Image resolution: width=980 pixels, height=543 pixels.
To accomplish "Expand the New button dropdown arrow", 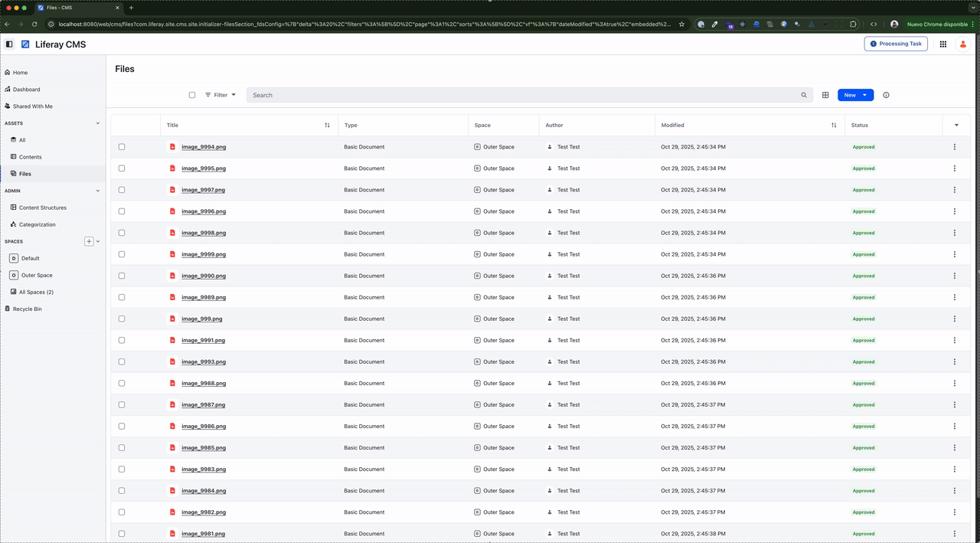I will click(x=864, y=95).
